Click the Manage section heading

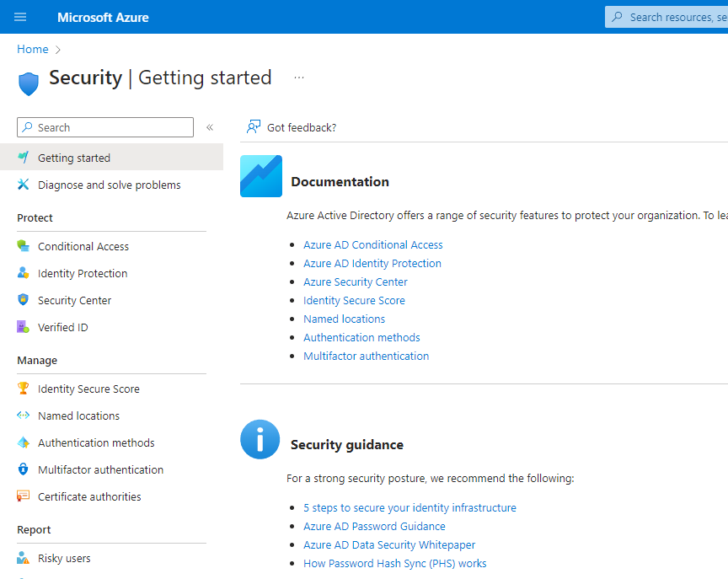click(x=37, y=361)
